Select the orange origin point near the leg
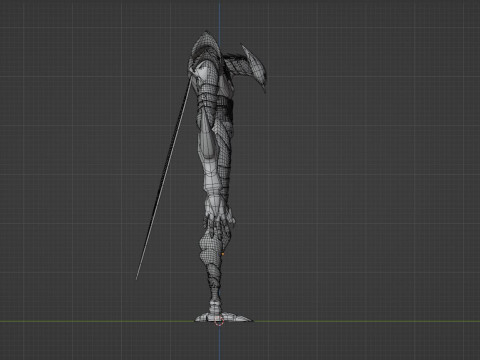This screenshot has height=360, width=480. pos(223,254)
